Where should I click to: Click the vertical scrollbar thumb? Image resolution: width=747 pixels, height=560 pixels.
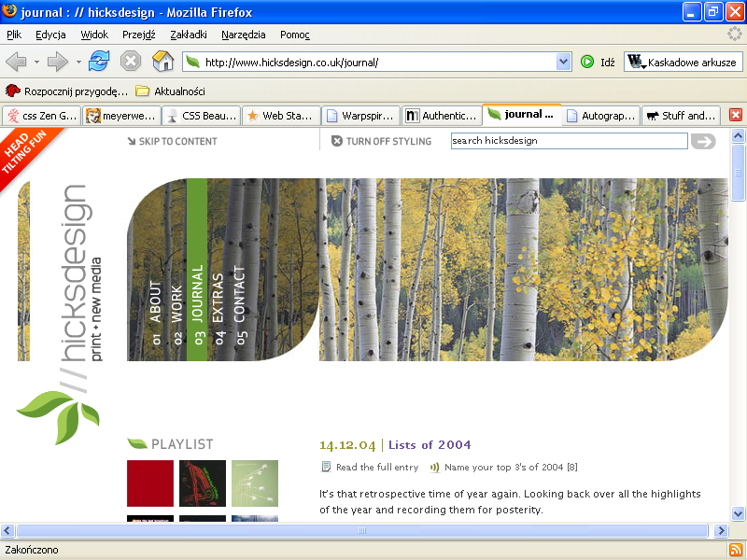point(738,173)
